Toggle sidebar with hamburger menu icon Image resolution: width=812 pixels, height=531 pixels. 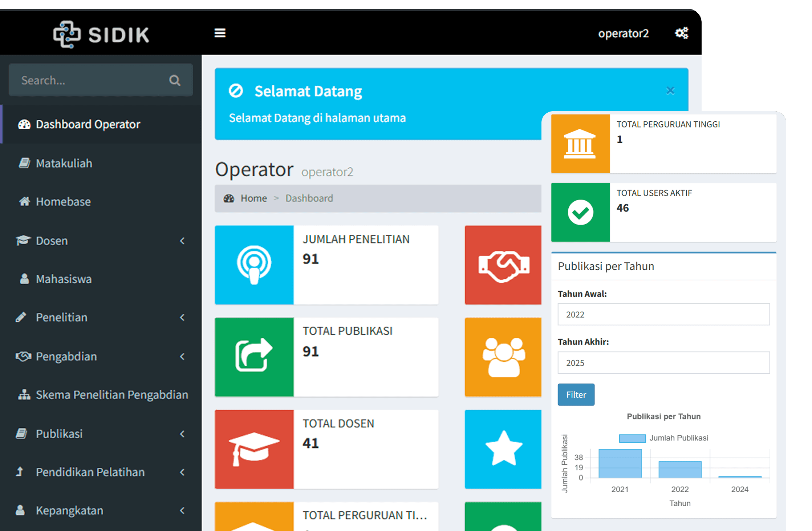pyautogui.click(x=220, y=33)
